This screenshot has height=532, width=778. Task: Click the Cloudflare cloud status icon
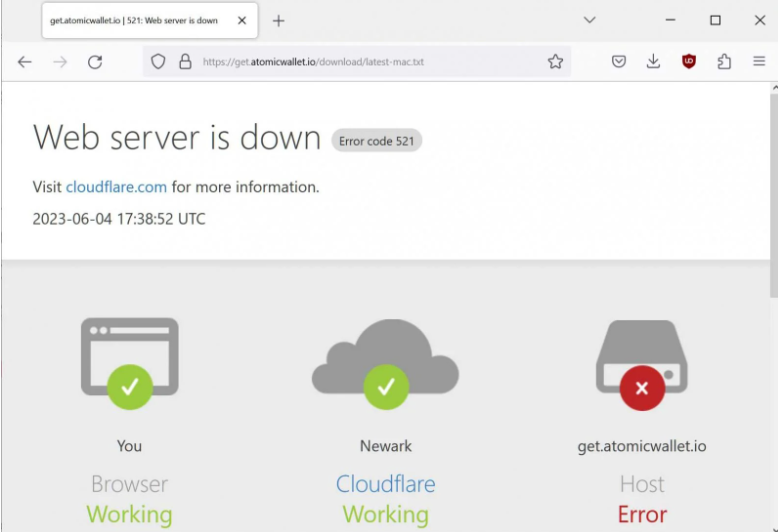(x=386, y=364)
